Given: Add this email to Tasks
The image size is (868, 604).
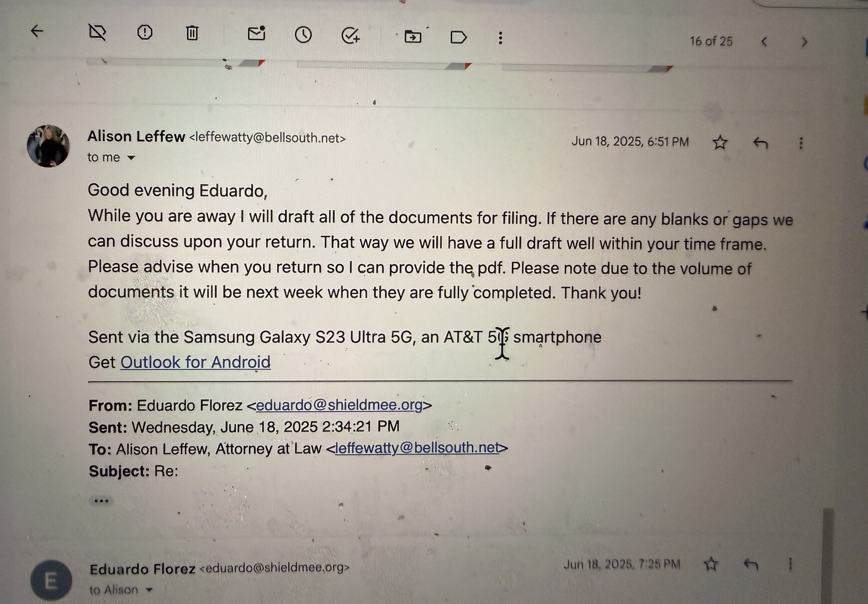Looking at the screenshot, I should coord(350,35).
